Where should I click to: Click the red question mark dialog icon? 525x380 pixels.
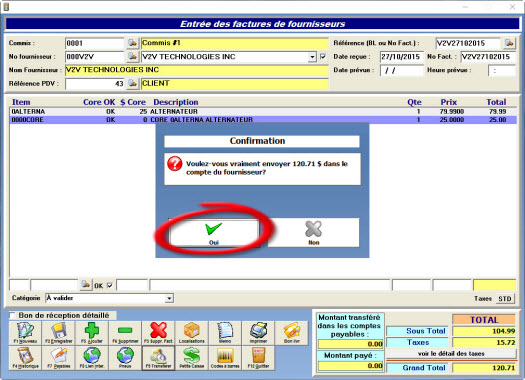click(x=174, y=164)
